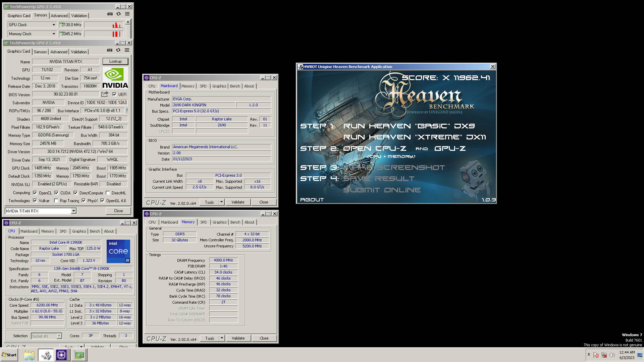Click the refresh icon in the main GPU-Z window
Viewport: 644px width, 362px height.
click(x=118, y=50)
